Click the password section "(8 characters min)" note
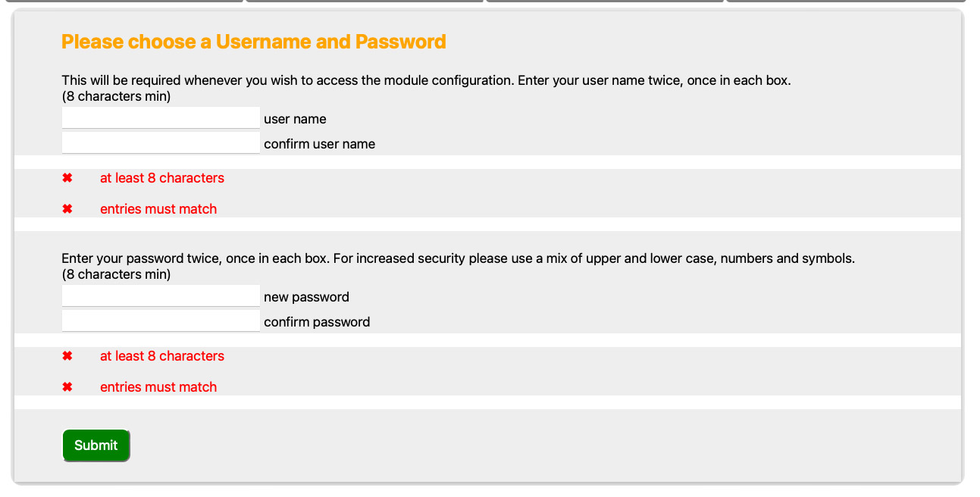 116,274
